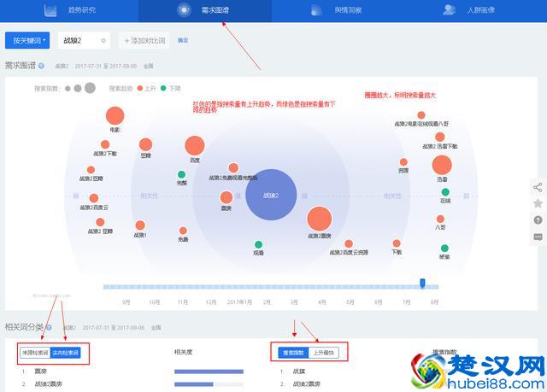The image size is (547, 392).
Task: Click 战狼2票房 in the 搜索指数 ranking list
Action: (x=307, y=384)
